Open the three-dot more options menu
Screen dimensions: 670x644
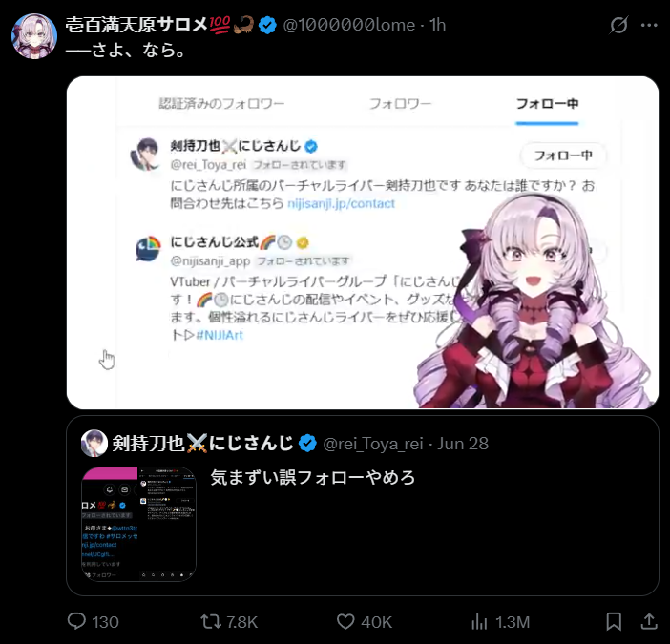point(649,25)
